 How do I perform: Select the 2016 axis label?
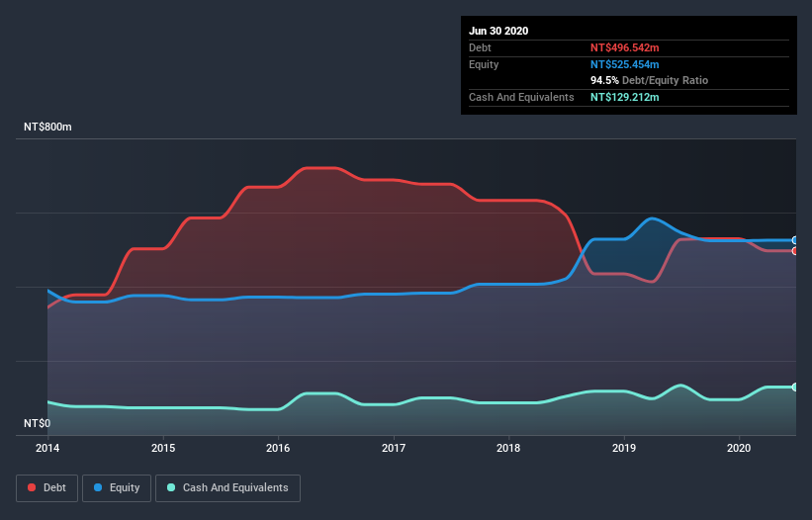point(278,448)
